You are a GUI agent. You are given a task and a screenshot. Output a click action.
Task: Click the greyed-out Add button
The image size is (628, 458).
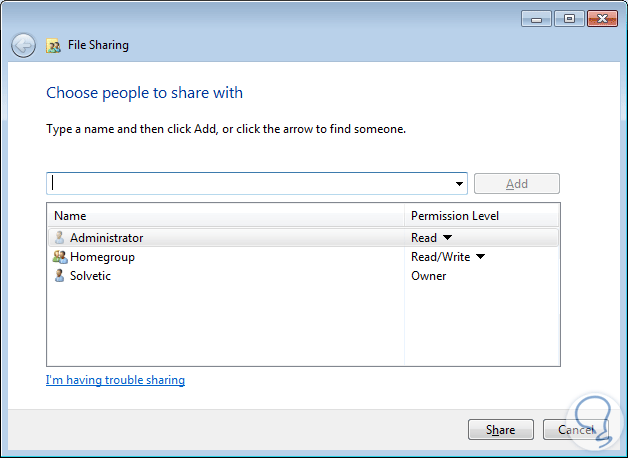pyautogui.click(x=516, y=184)
